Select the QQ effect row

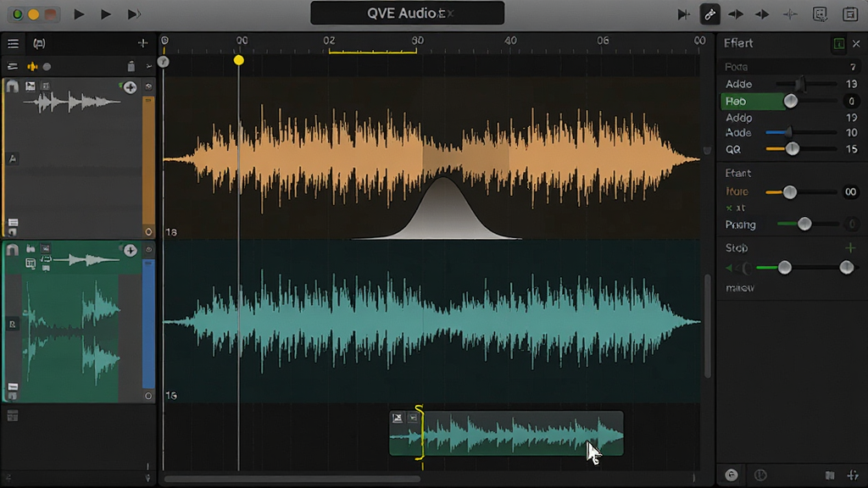[791, 149]
